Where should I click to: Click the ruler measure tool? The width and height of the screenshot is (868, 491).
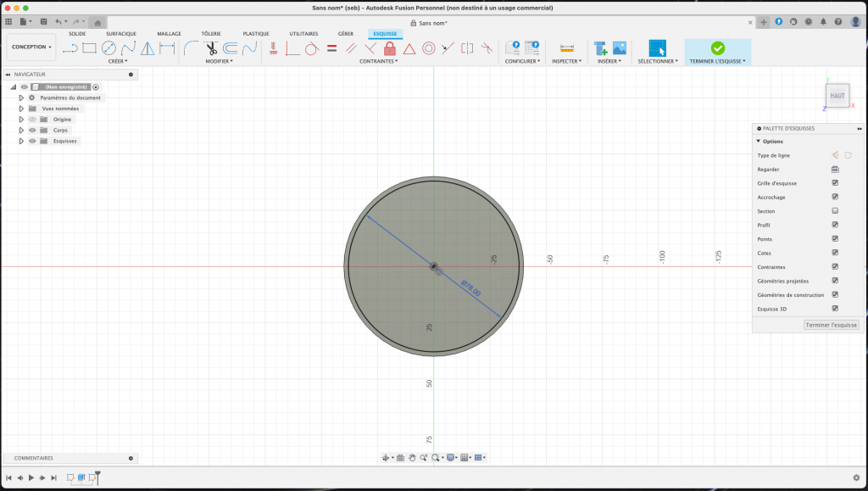coord(567,48)
